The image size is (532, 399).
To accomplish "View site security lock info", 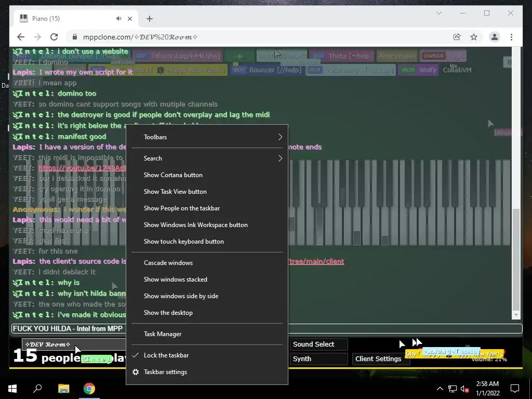I will coord(75,37).
